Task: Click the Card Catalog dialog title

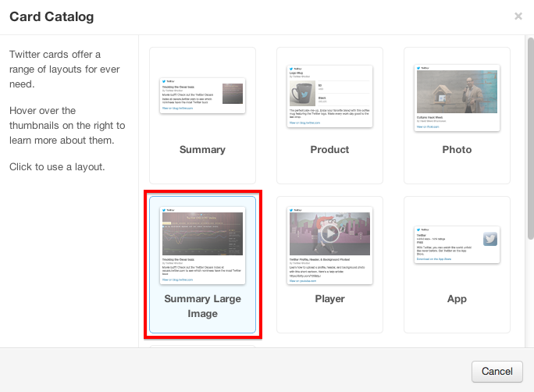Action: coord(52,16)
